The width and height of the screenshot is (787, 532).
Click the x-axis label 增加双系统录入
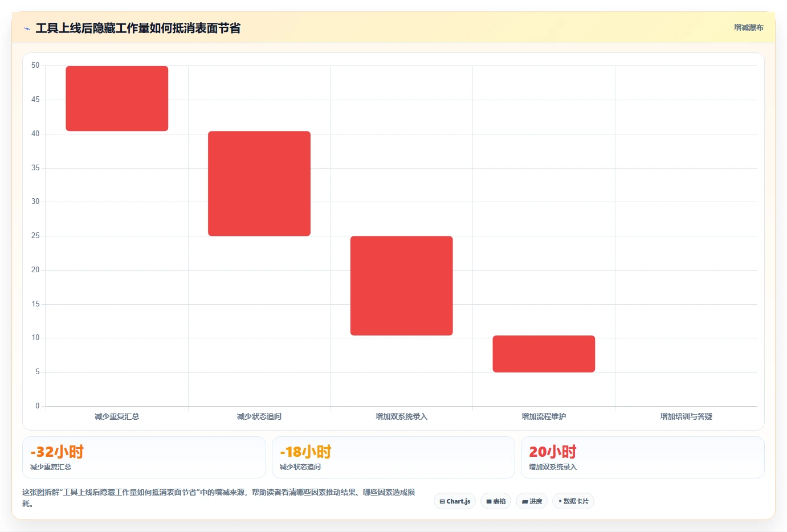click(402, 416)
